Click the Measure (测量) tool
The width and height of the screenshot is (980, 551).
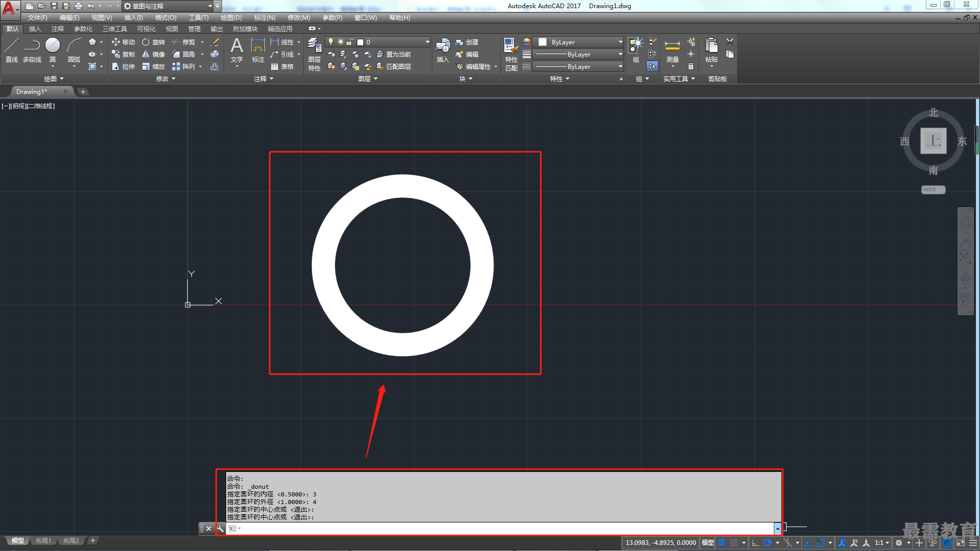[672, 50]
